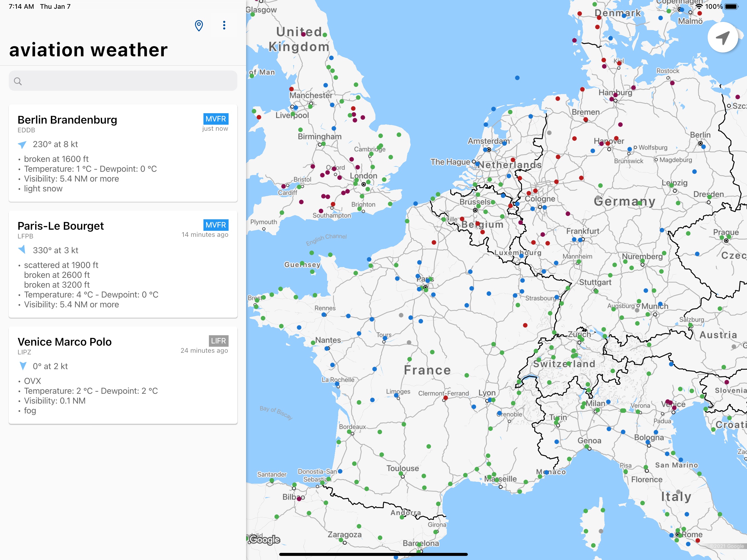Click the 'fog' condition line
Image resolution: width=747 pixels, height=560 pixels.
click(30, 410)
